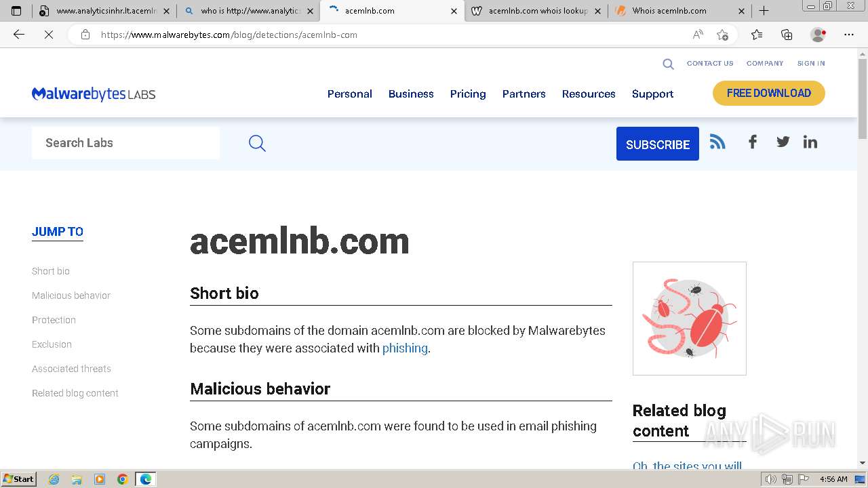Open the Pricing menu item

pyautogui.click(x=468, y=94)
